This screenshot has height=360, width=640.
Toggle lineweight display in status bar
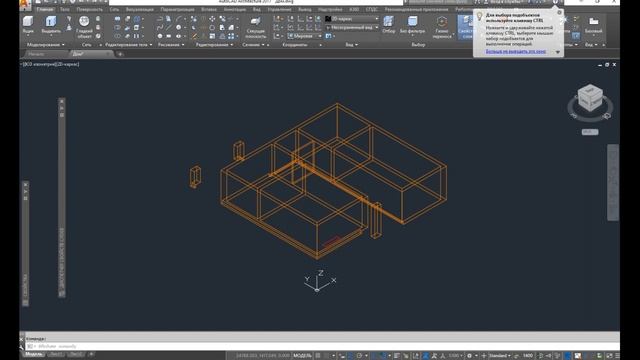click(x=397, y=356)
